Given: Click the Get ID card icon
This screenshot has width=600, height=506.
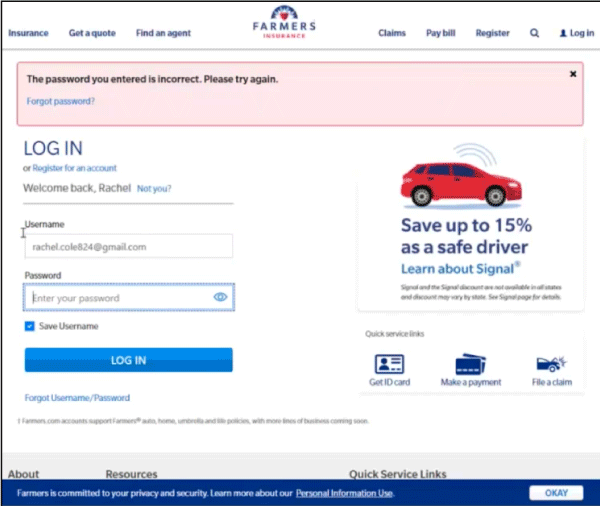Looking at the screenshot, I should click(x=388, y=364).
